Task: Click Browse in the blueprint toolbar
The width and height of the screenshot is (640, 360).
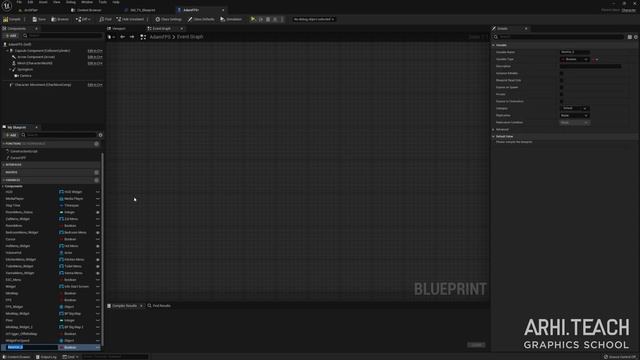Action: (60, 19)
